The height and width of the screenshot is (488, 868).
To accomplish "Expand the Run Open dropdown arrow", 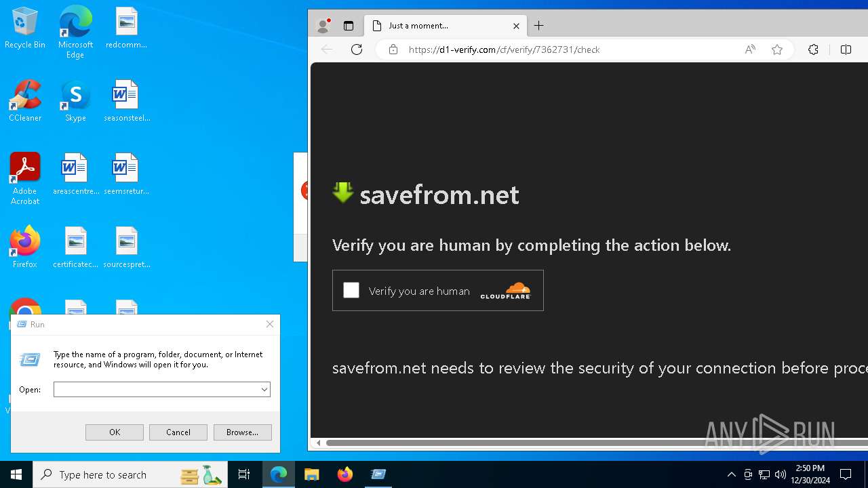I will coord(264,389).
